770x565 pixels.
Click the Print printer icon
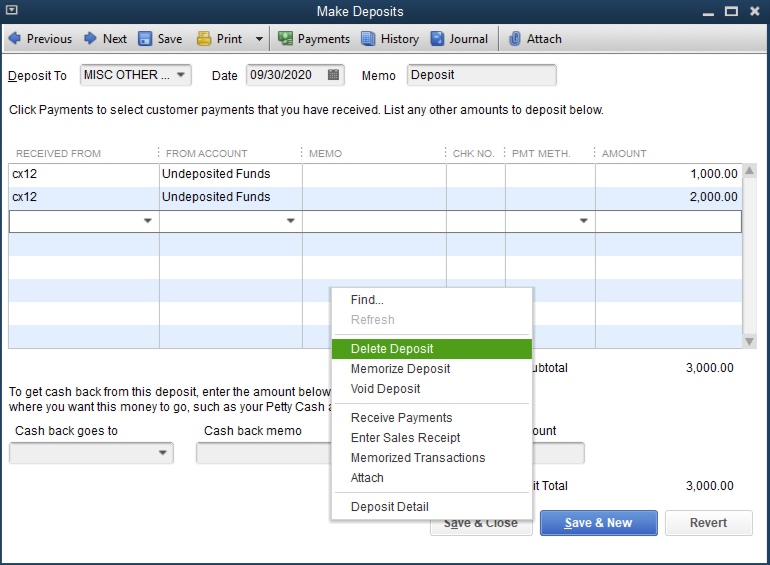tap(204, 39)
